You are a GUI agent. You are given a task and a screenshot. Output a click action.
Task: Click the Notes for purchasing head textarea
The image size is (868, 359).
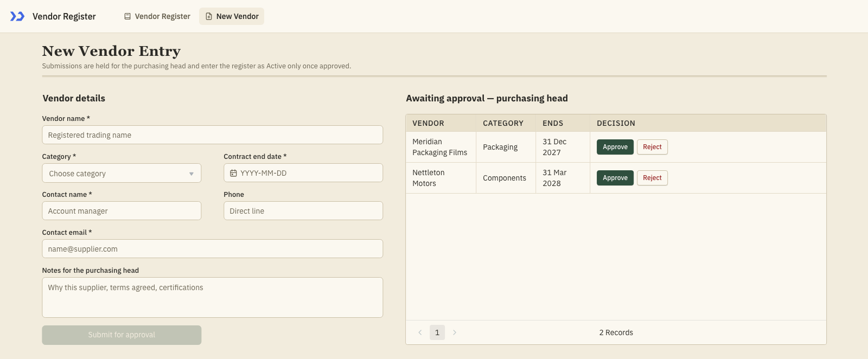(213, 298)
